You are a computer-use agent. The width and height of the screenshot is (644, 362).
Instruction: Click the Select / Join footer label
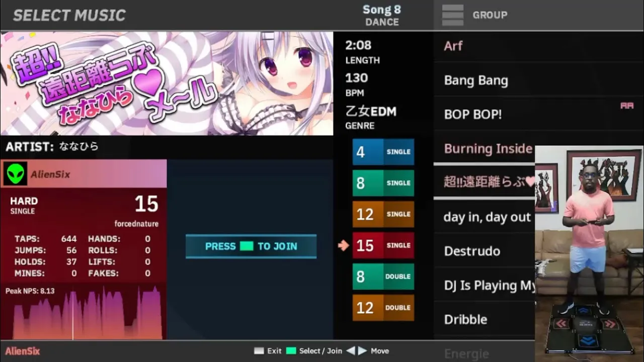coord(320,351)
